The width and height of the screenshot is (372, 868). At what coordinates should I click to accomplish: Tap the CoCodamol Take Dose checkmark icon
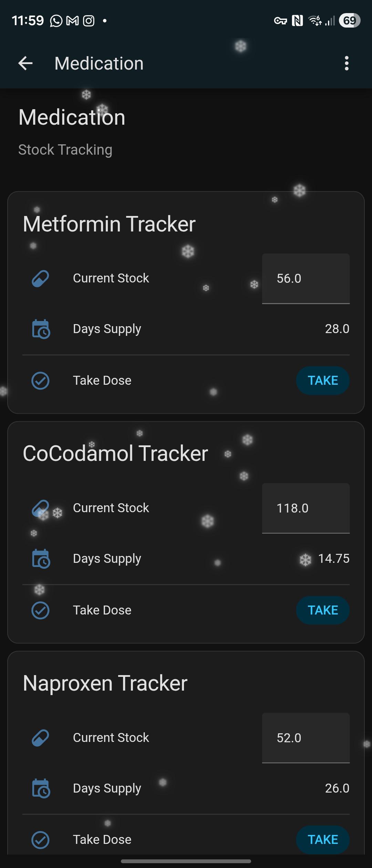pos(40,610)
